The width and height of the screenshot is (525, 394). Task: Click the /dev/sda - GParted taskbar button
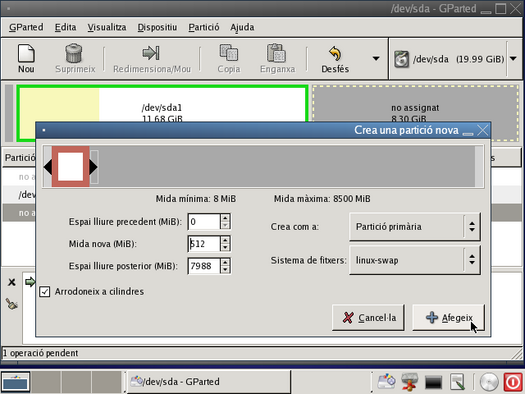pos(208,382)
